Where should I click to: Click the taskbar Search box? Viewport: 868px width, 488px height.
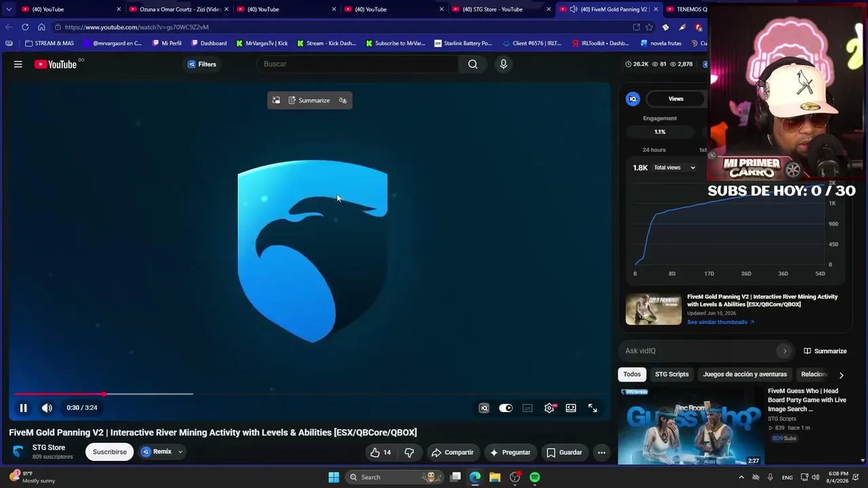coord(395,477)
